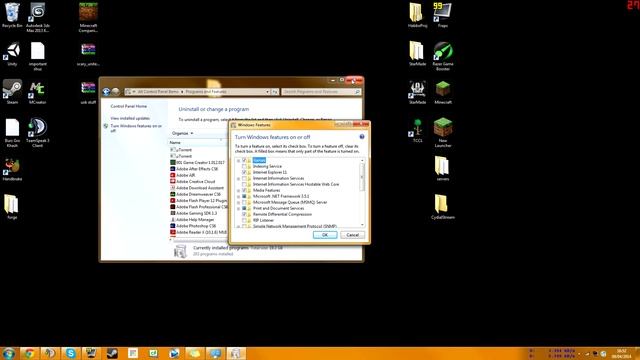Viewport: 640px width, 360px height.
Task: Select Adobe Photoshop CS6 in program list
Action: point(196,226)
